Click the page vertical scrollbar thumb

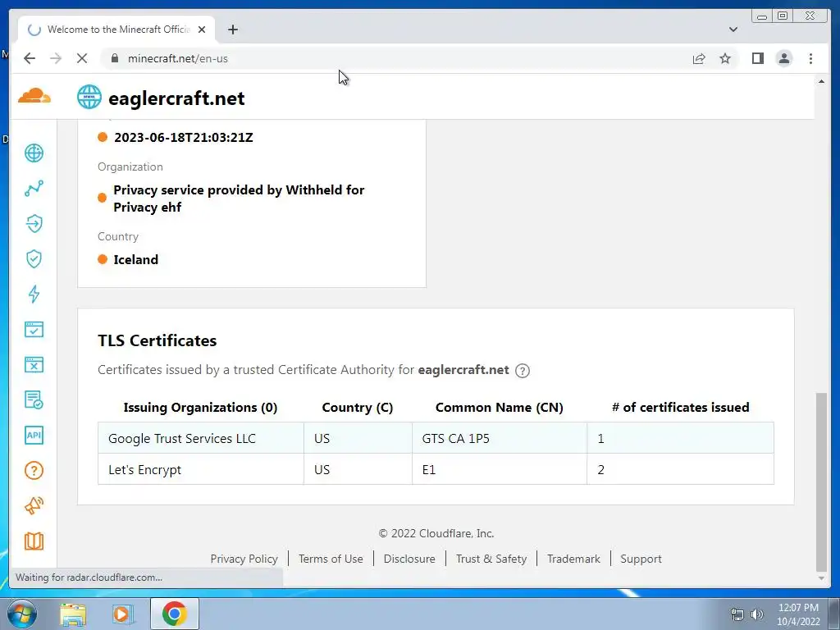click(821, 482)
